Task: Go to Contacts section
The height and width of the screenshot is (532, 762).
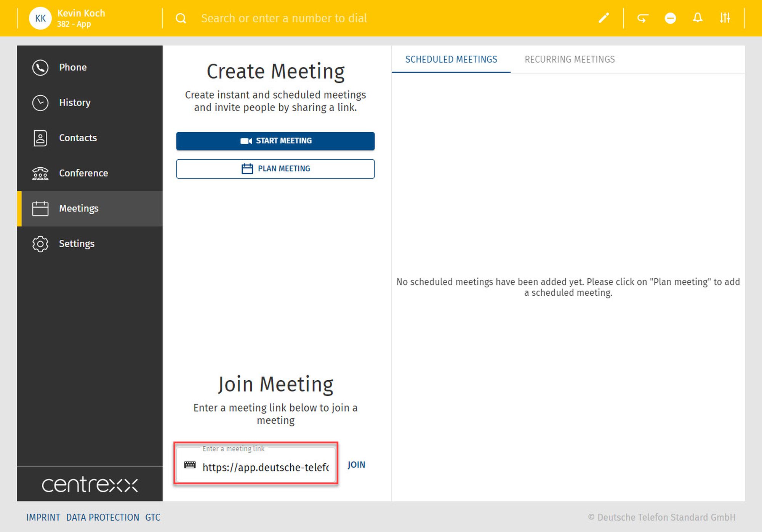Action: pyautogui.click(x=77, y=138)
